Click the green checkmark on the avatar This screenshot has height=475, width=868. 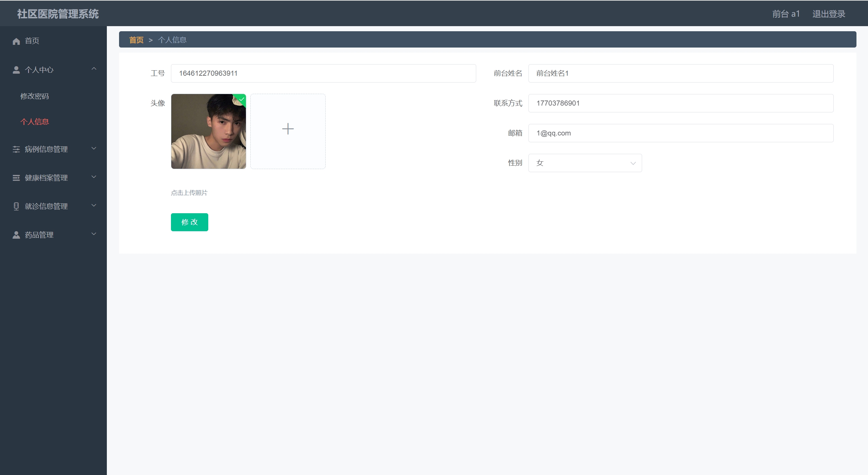(242, 99)
